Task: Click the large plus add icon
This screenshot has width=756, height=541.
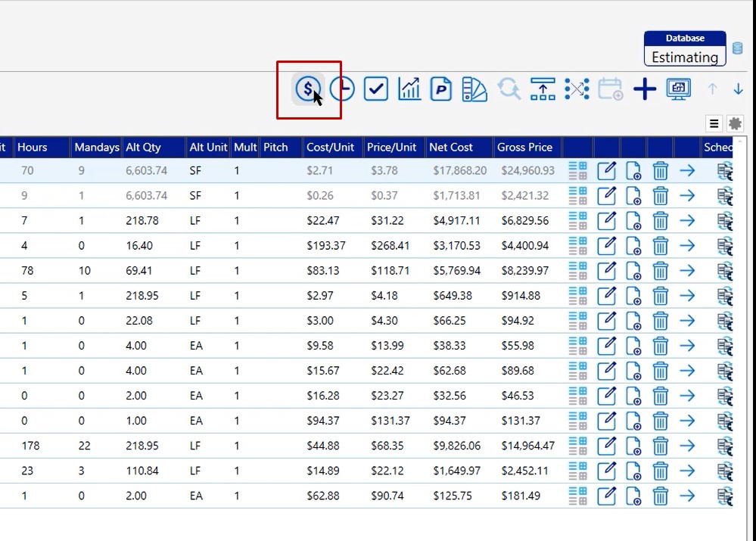Action: tap(645, 89)
